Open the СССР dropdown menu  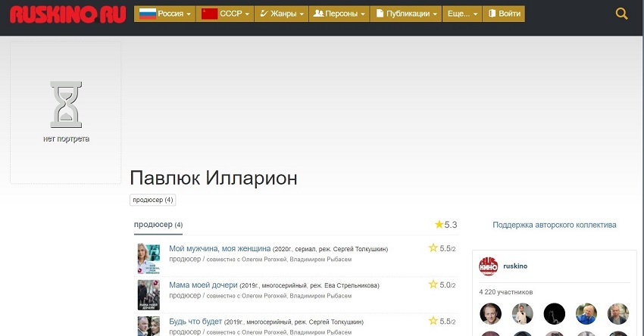click(x=225, y=14)
